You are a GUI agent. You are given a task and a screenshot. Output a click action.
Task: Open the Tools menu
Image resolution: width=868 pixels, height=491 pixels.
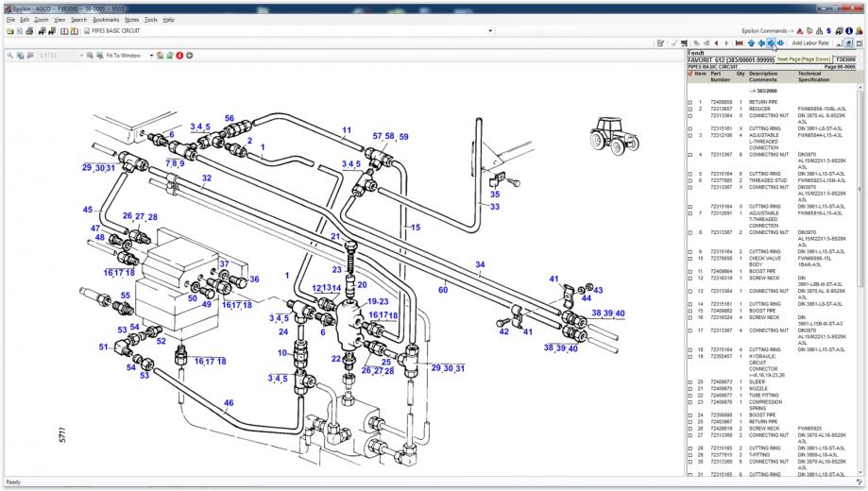(151, 19)
